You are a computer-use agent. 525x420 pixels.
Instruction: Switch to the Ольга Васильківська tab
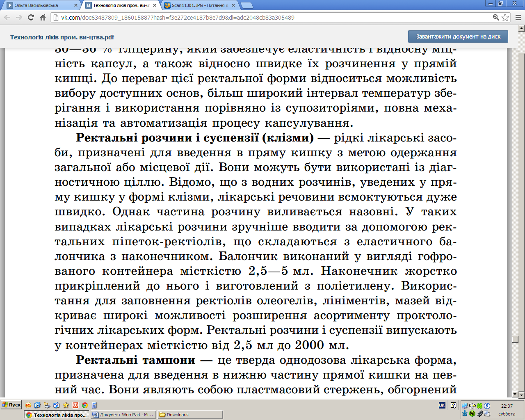tap(41, 5)
